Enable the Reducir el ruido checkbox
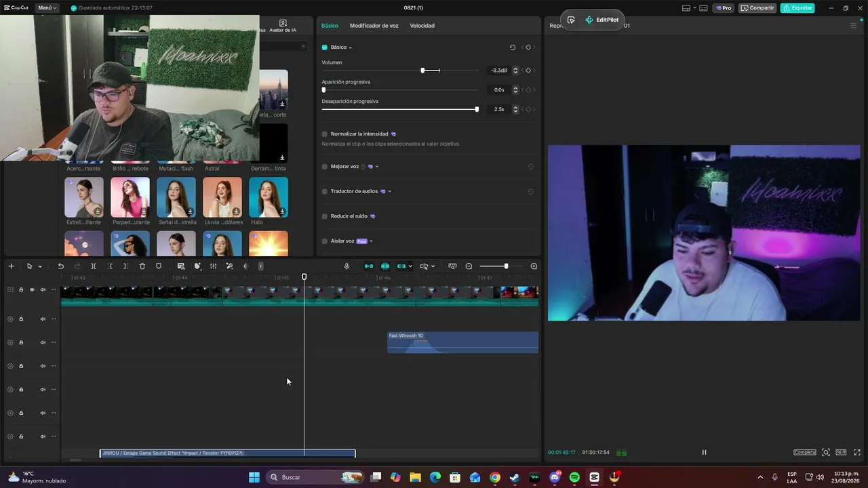The width and height of the screenshot is (868, 488). 325,216
